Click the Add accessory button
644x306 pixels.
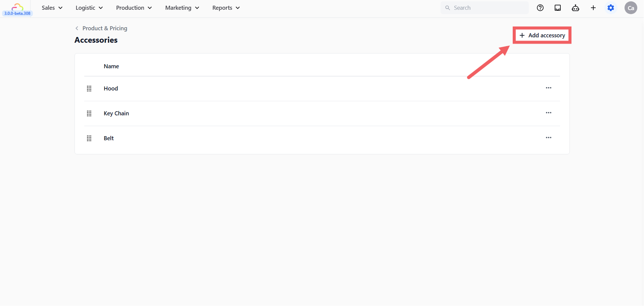[542, 35]
